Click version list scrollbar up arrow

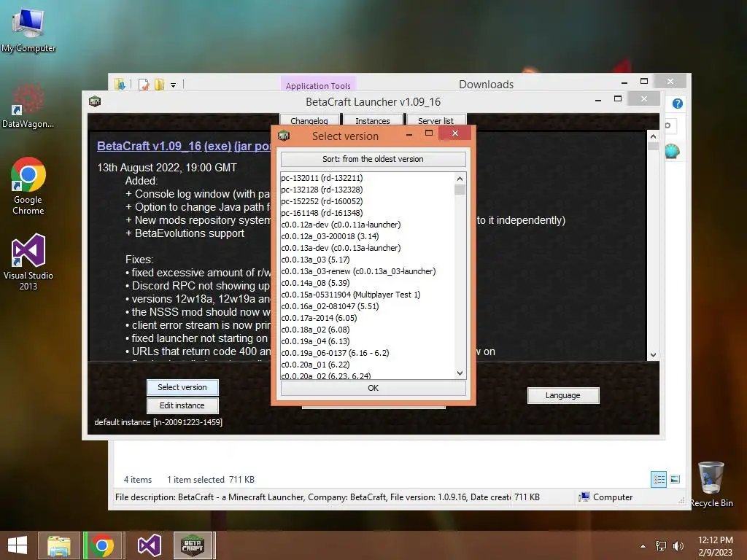coord(460,179)
